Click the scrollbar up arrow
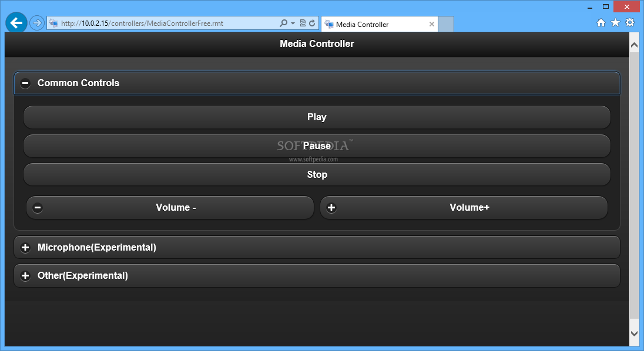 click(634, 45)
